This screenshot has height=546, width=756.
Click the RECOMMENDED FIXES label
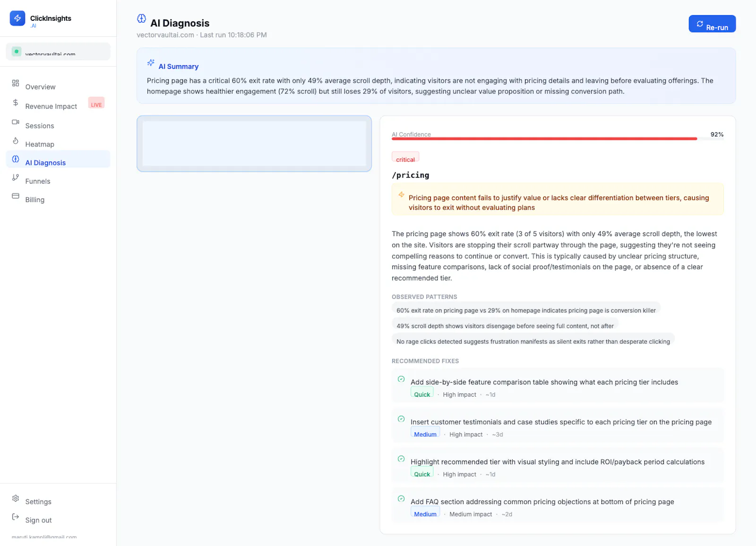(x=425, y=361)
